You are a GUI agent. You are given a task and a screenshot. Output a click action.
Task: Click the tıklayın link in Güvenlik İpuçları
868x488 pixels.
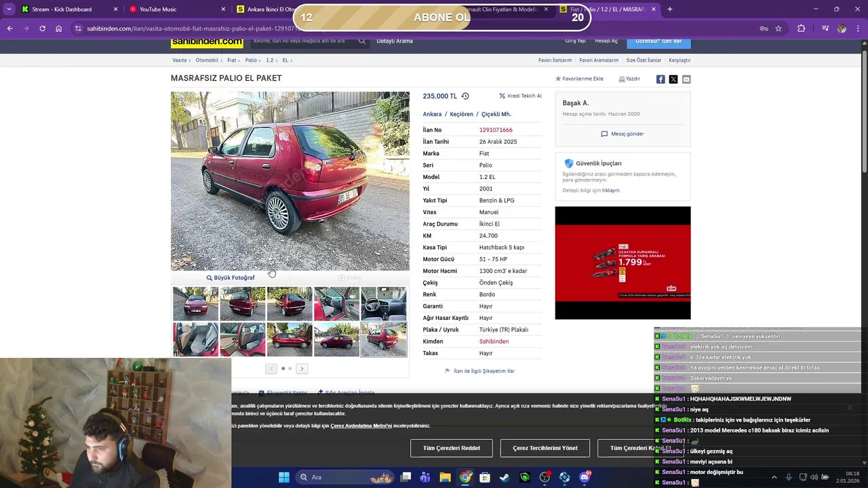point(611,190)
